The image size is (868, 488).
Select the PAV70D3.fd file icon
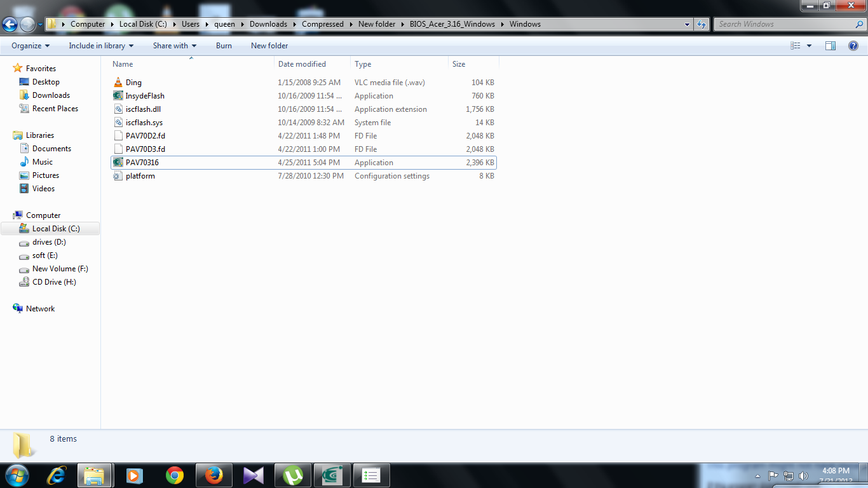coord(118,149)
